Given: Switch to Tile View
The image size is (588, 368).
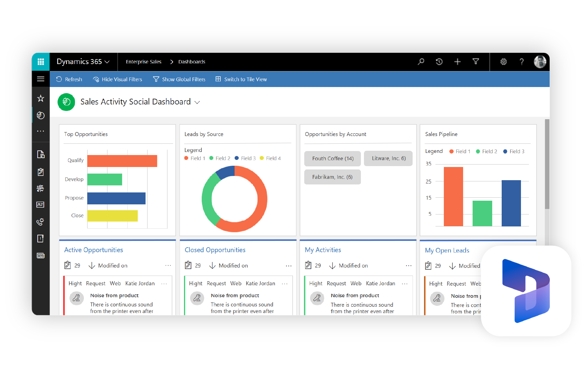Looking at the screenshot, I should [x=241, y=79].
